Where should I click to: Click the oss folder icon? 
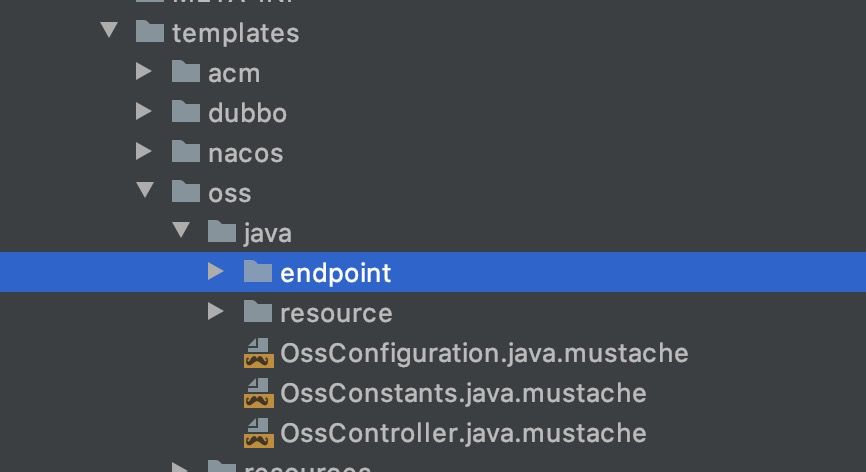tap(185, 192)
